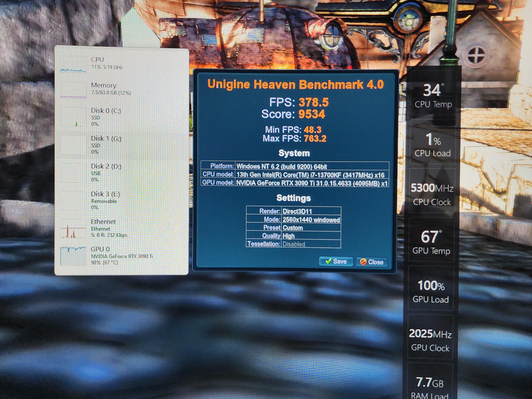Click the 2025MHz GPU Clock tile
This screenshot has height=399, width=532.
430,340
